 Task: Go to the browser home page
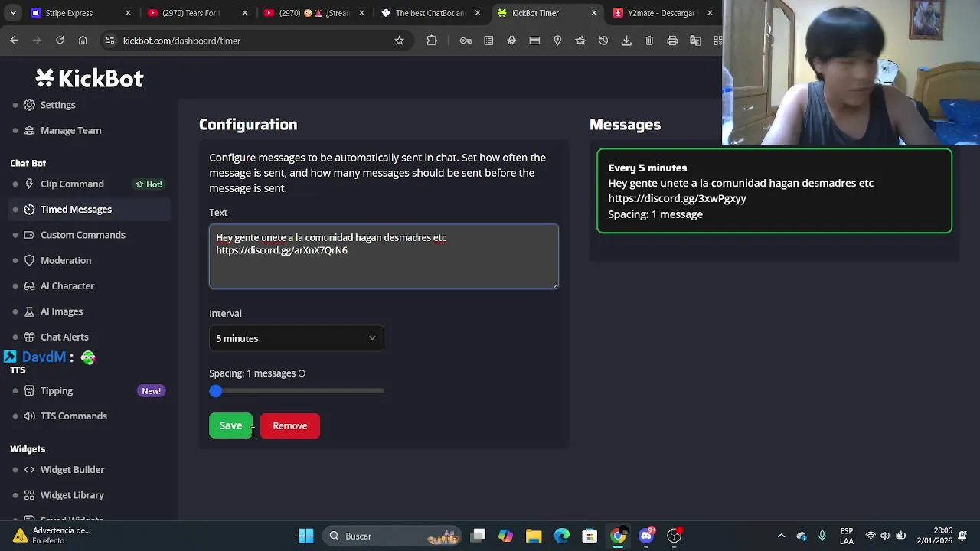[x=83, y=41]
